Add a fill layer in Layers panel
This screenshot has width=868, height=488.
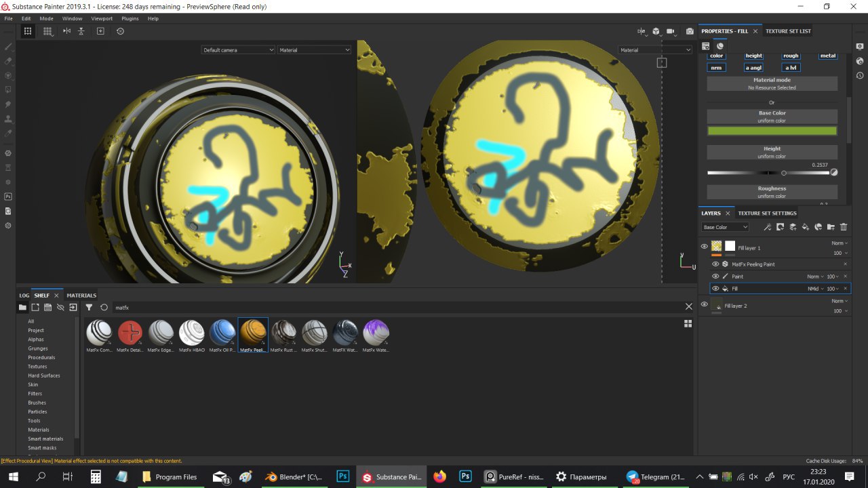point(806,227)
